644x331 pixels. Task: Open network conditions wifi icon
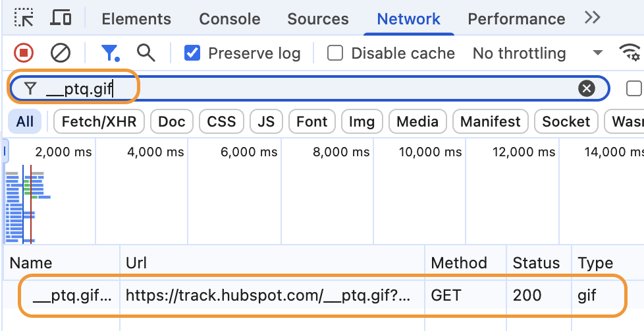[630, 53]
